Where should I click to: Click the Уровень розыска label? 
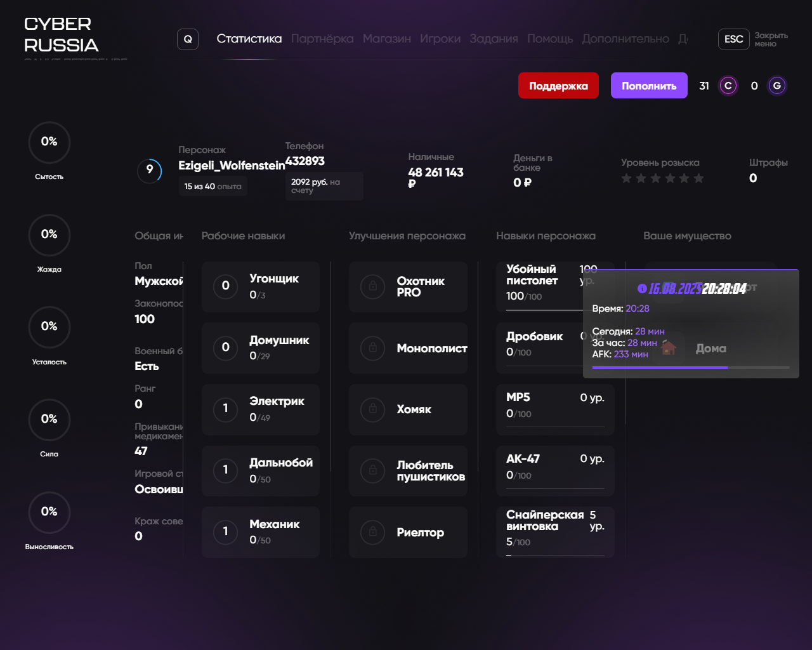tap(660, 162)
